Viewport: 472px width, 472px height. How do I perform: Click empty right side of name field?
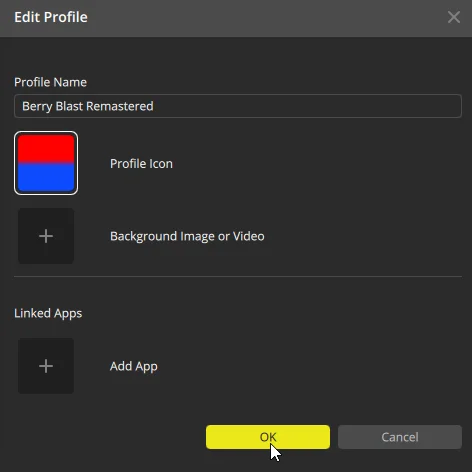click(x=307, y=106)
